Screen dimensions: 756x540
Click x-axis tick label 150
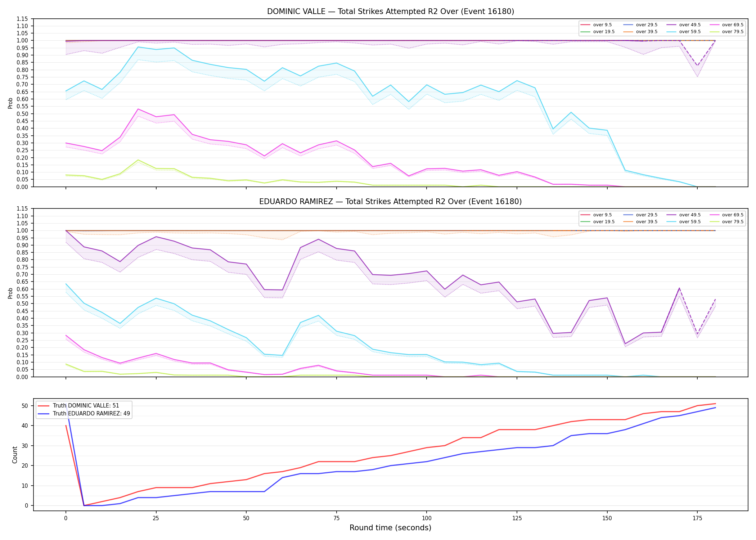point(607,518)
